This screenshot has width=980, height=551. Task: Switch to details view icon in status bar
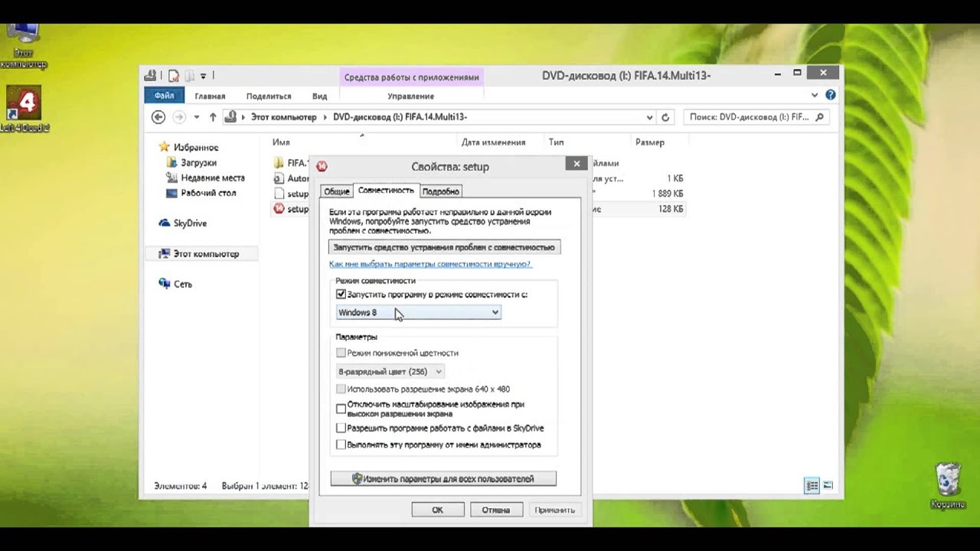(812, 485)
